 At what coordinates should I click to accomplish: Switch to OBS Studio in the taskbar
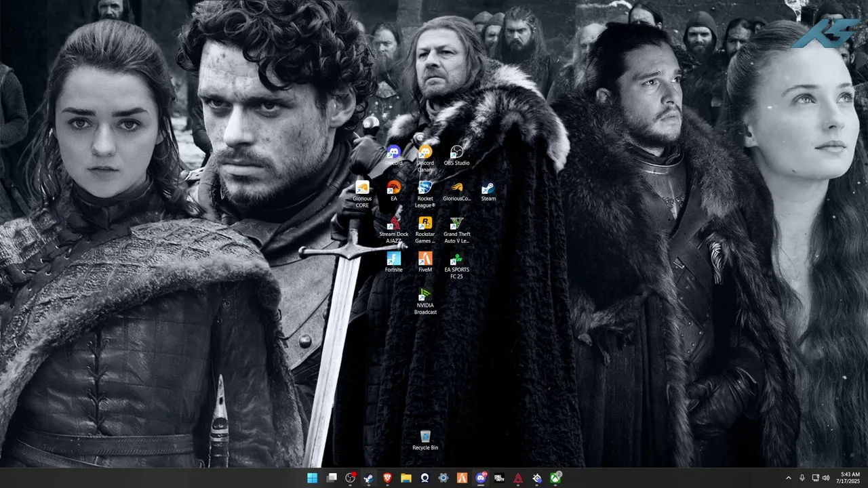351,478
